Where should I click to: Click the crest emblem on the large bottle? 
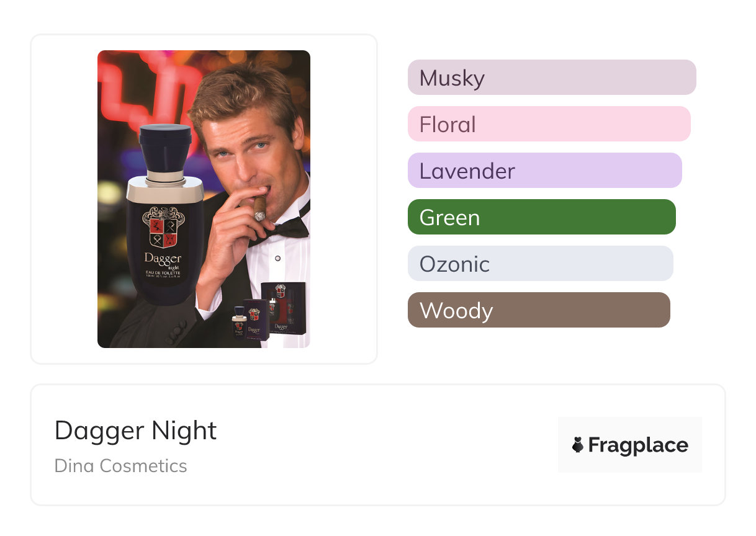coord(163,228)
